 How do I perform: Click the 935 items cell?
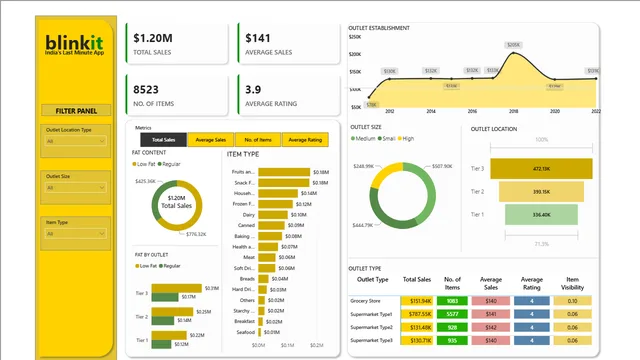coord(452,340)
